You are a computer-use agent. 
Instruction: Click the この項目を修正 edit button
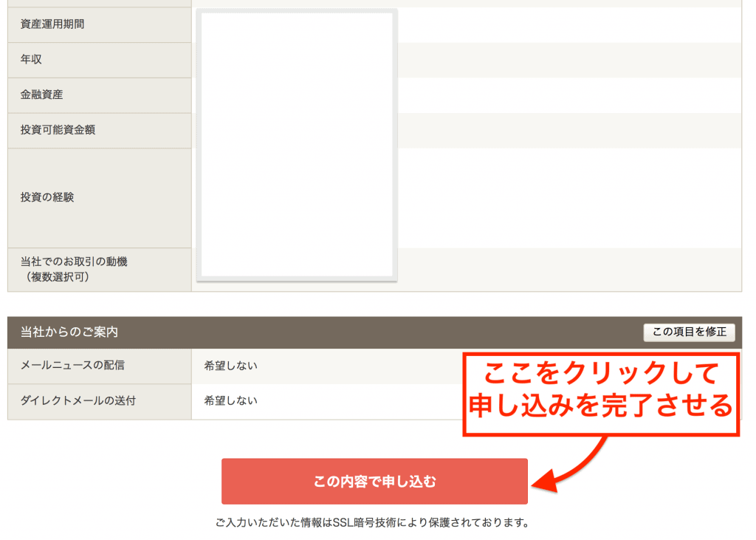pos(689,332)
